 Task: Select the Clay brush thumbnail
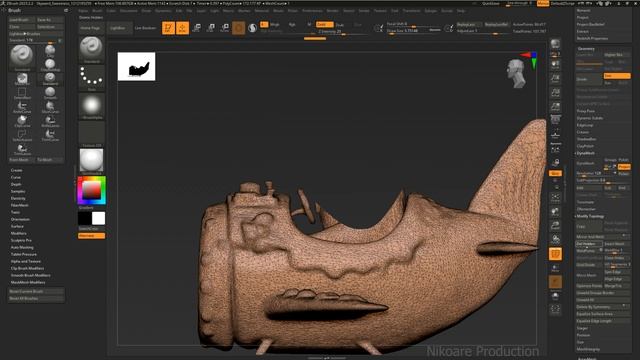50,50
